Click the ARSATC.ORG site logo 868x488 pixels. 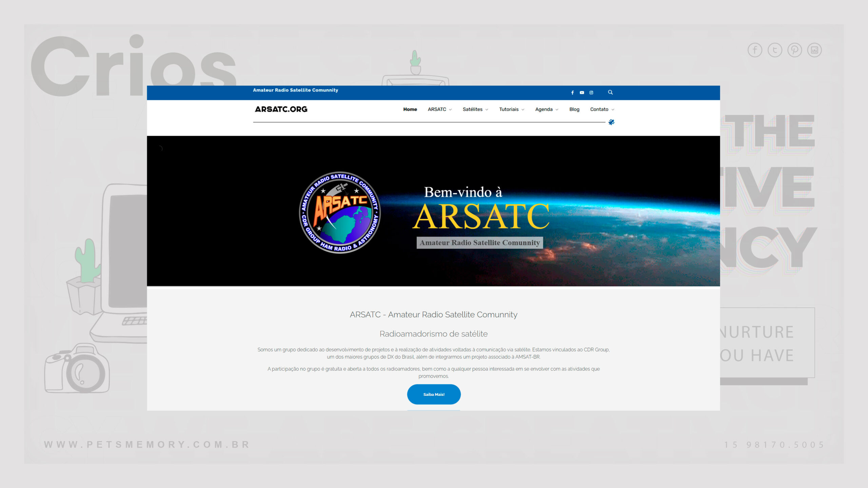pyautogui.click(x=281, y=109)
